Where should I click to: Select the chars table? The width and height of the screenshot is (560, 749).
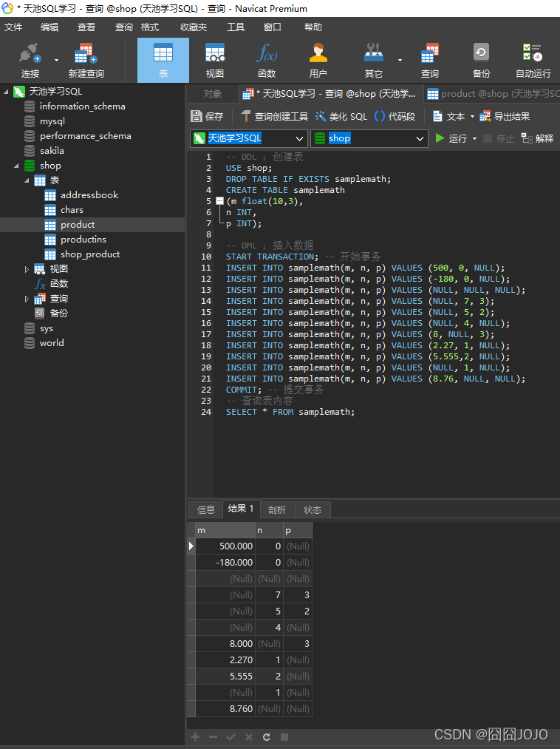(72, 210)
